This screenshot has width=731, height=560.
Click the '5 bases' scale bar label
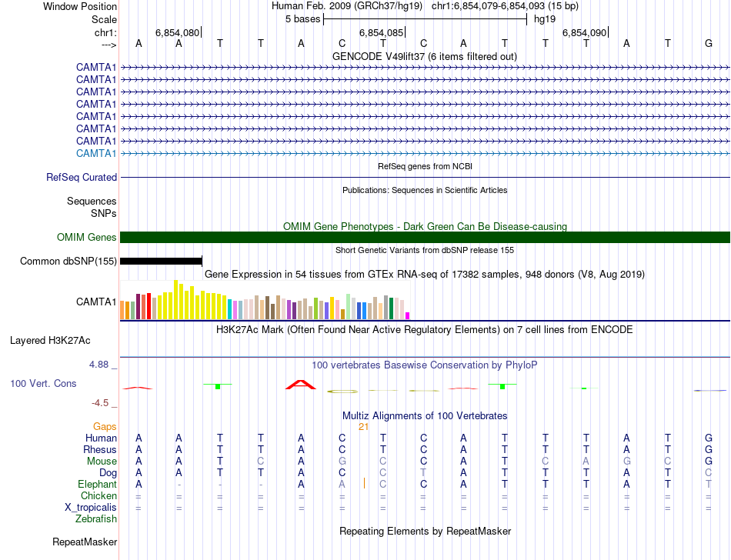coord(303,19)
